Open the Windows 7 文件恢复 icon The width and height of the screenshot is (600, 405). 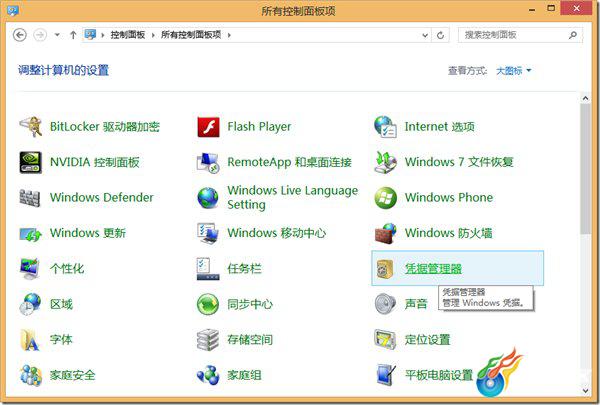click(385, 162)
